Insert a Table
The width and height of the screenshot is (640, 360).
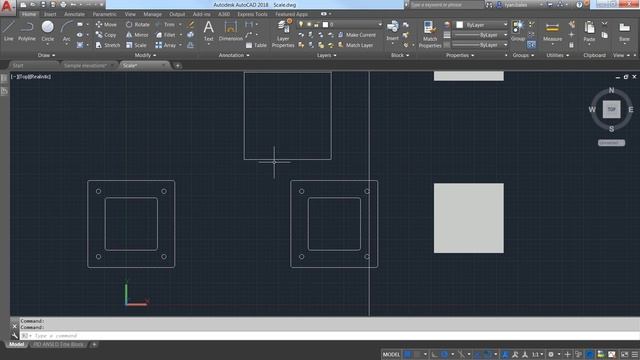pyautogui.click(x=256, y=45)
